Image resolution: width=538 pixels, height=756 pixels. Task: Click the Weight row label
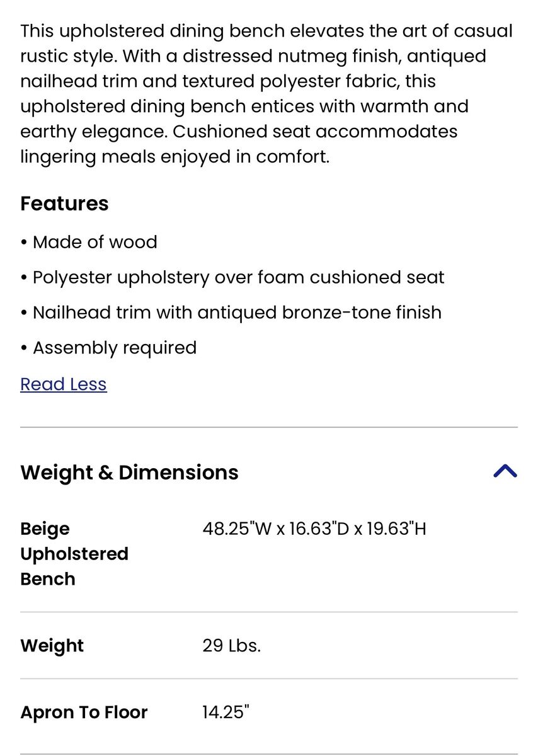52,646
